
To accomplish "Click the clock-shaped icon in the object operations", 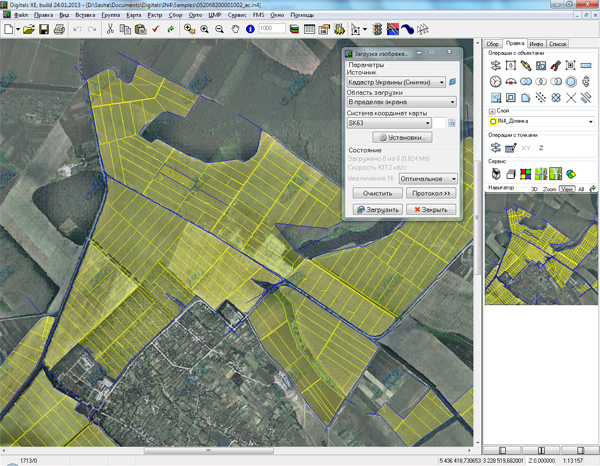I will (x=495, y=82).
